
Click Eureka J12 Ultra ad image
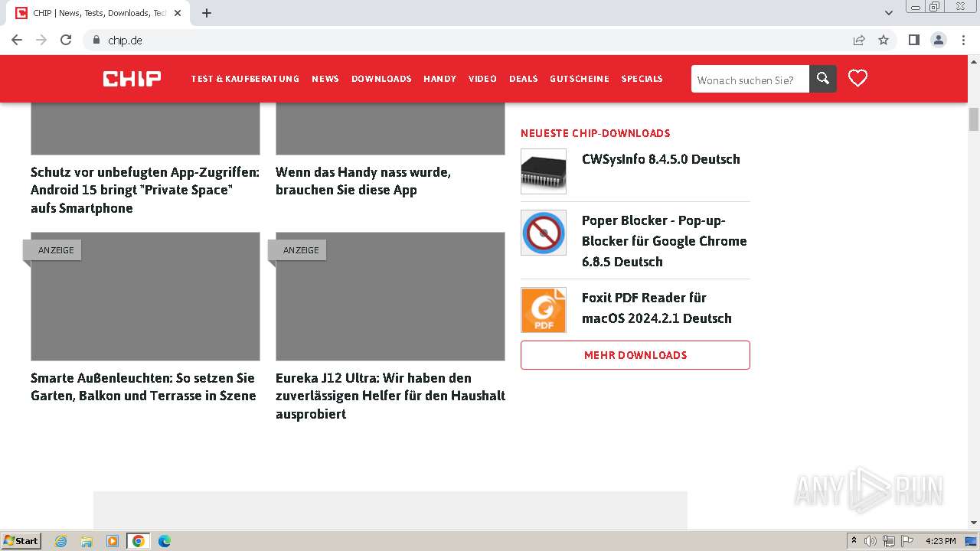pyautogui.click(x=390, y=297)
